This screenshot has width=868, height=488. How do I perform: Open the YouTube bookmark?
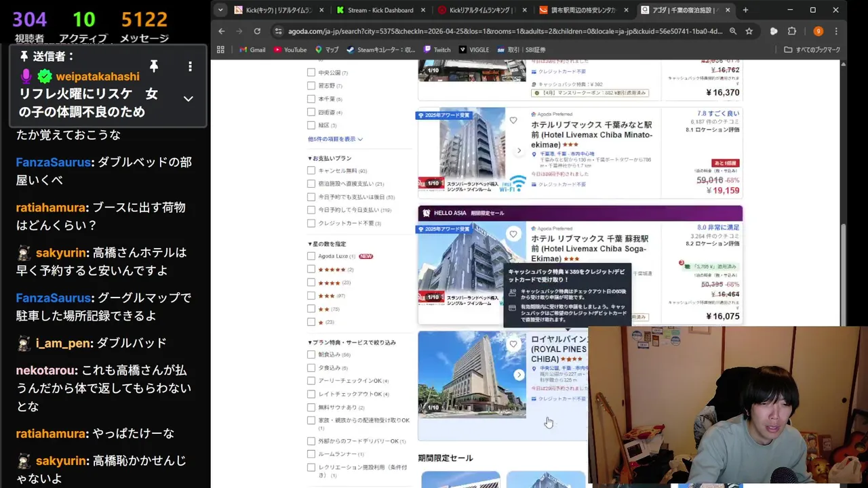(290, 49)
